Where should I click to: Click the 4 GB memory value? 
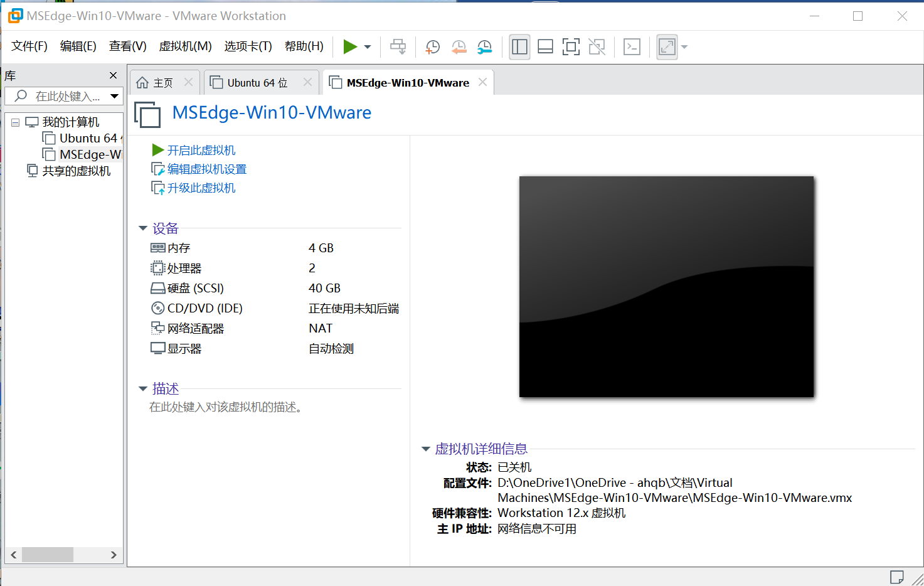point(321,248)
